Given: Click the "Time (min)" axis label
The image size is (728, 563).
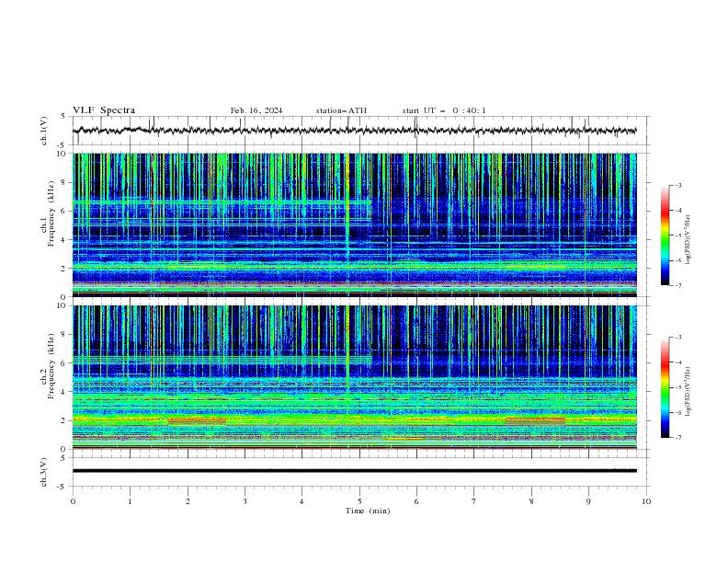Looking at the screenshot, I should 368,511.
